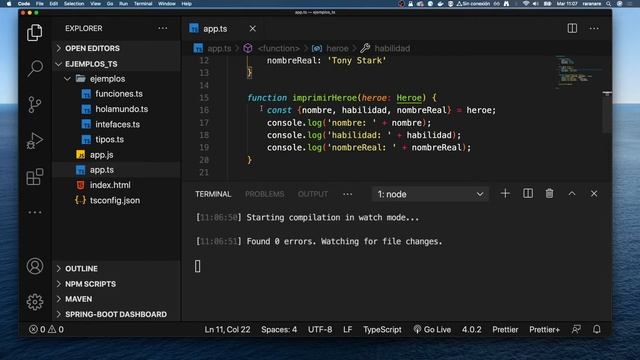Open notifications bell in status bar
640x360 pixels.
597,329
